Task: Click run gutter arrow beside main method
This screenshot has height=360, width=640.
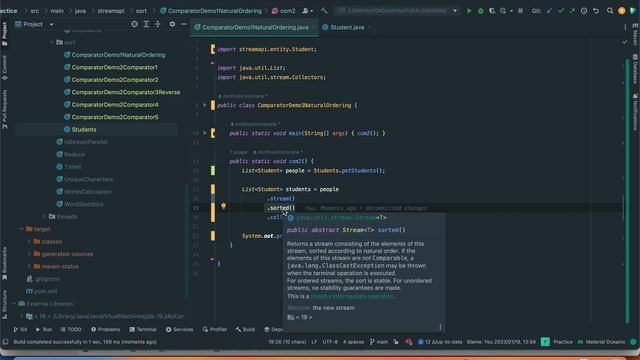Action: [205, 133]
